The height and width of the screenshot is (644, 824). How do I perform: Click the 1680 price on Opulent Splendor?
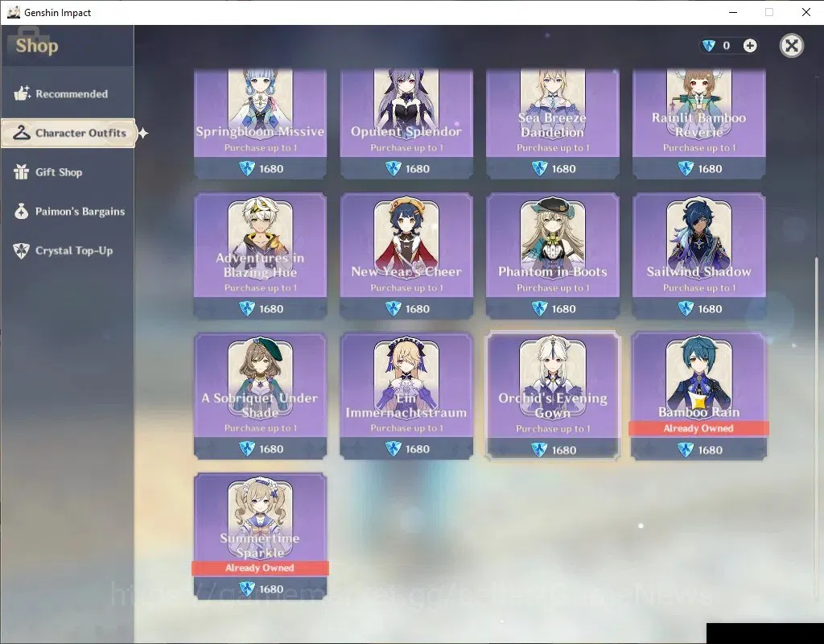pos(418,169)
